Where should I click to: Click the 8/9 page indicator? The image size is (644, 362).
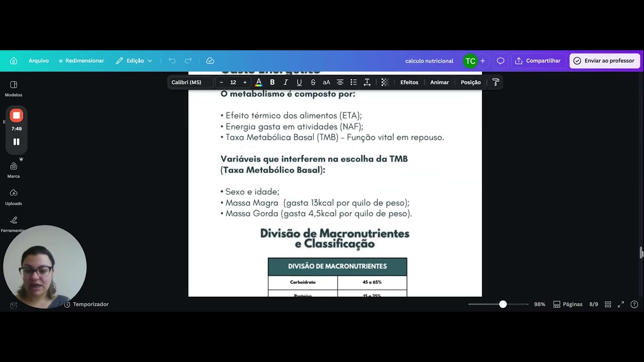coord(594,305)
